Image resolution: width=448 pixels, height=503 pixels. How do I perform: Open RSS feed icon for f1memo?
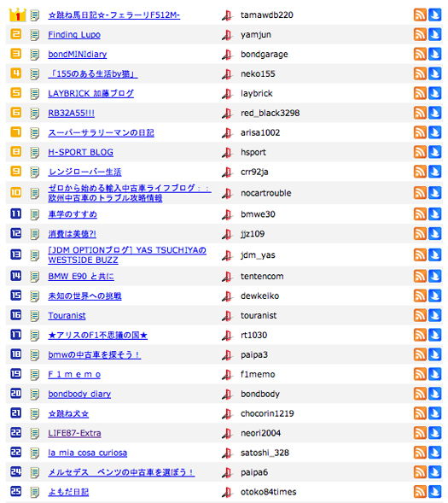point(420,374)
